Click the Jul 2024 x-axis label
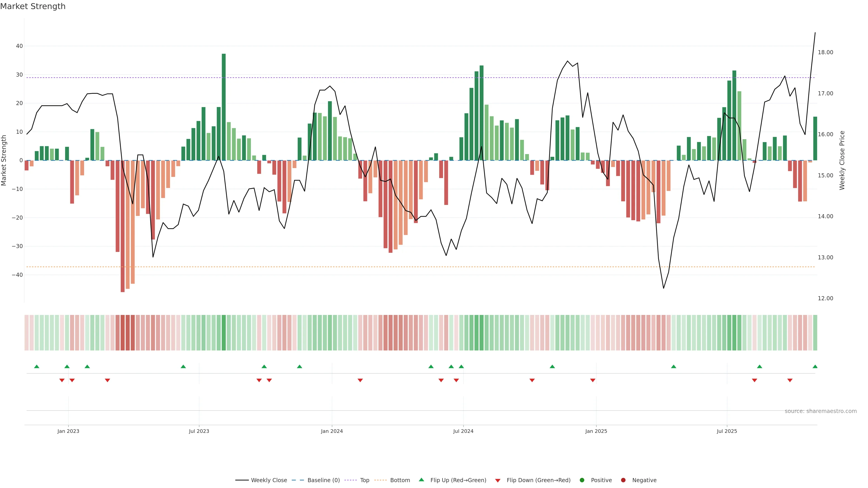 [463, 431]
